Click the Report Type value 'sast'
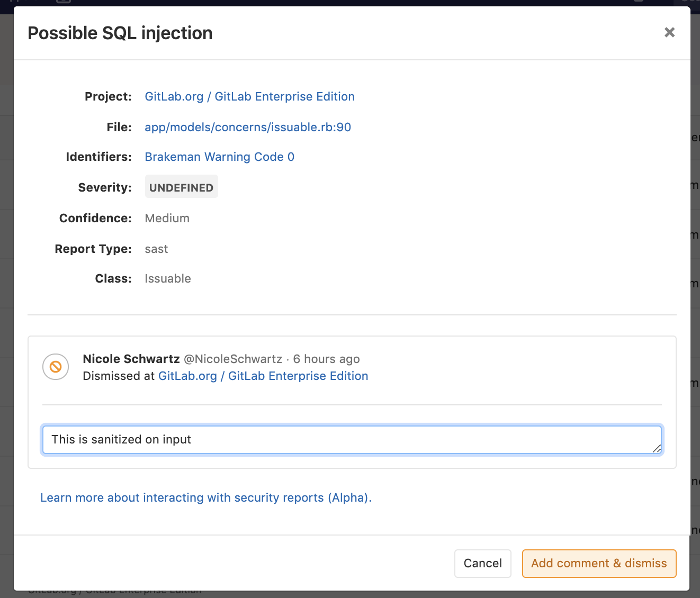 (x=156, y=249)
